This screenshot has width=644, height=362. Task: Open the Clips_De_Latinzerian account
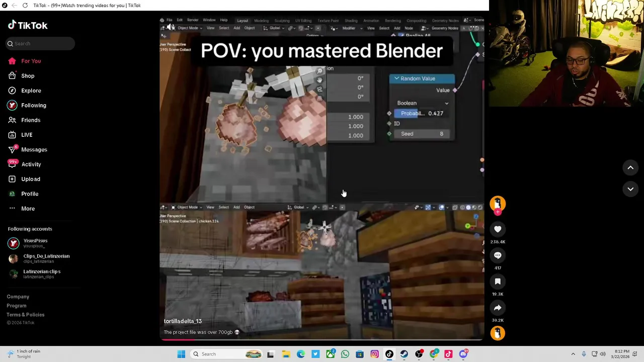pyautogui.click(x=39, y=258)
